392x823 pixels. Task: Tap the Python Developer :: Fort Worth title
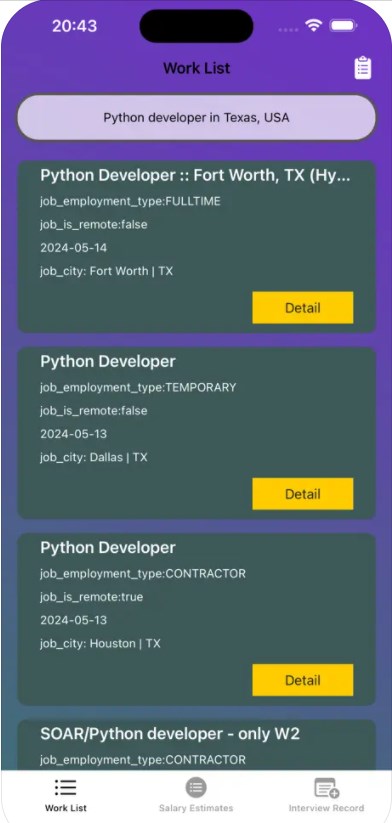(195, 175)
